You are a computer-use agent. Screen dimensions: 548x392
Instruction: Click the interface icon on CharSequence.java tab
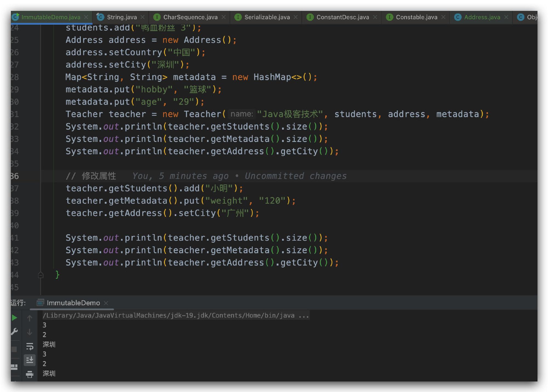(157, 17)
